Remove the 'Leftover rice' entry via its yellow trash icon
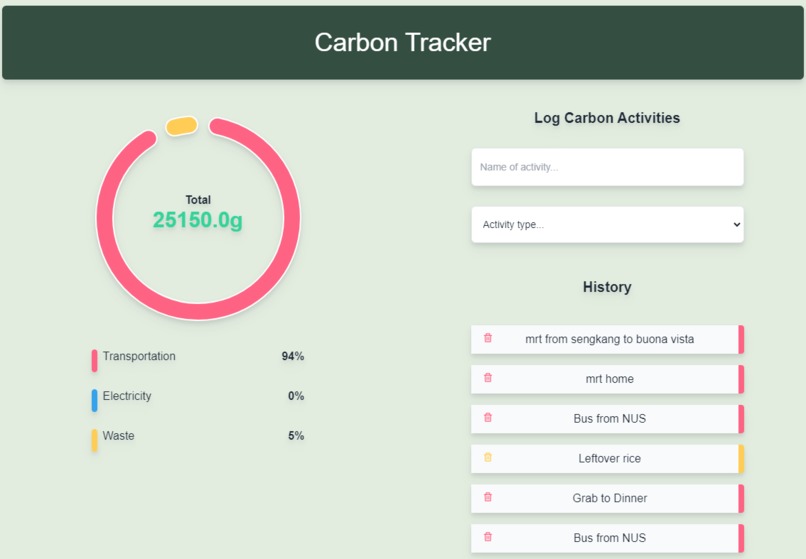 click(x=488, y=457)
